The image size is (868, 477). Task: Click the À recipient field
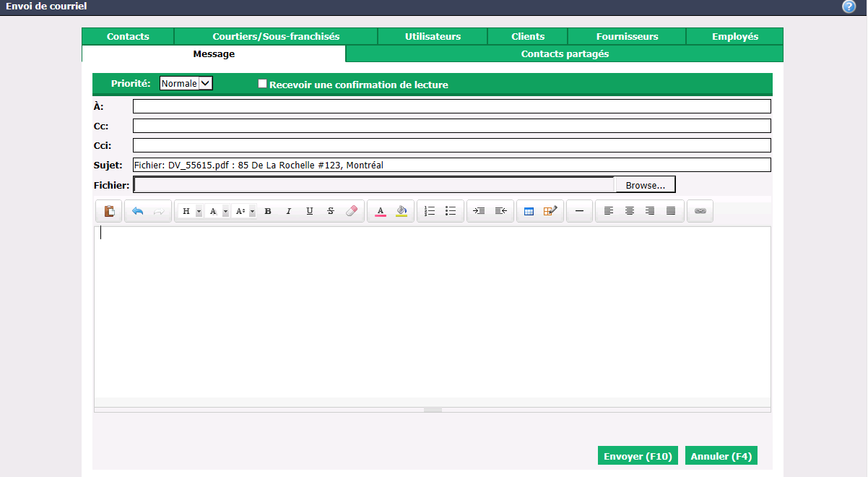452,106
